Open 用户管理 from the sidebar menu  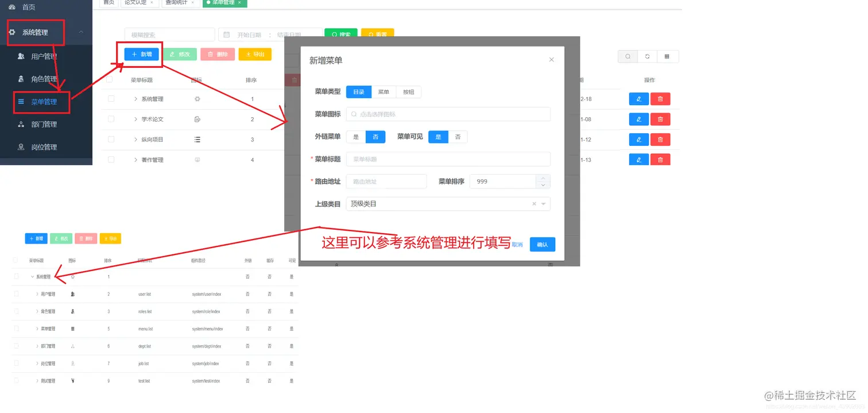(37, 56)
